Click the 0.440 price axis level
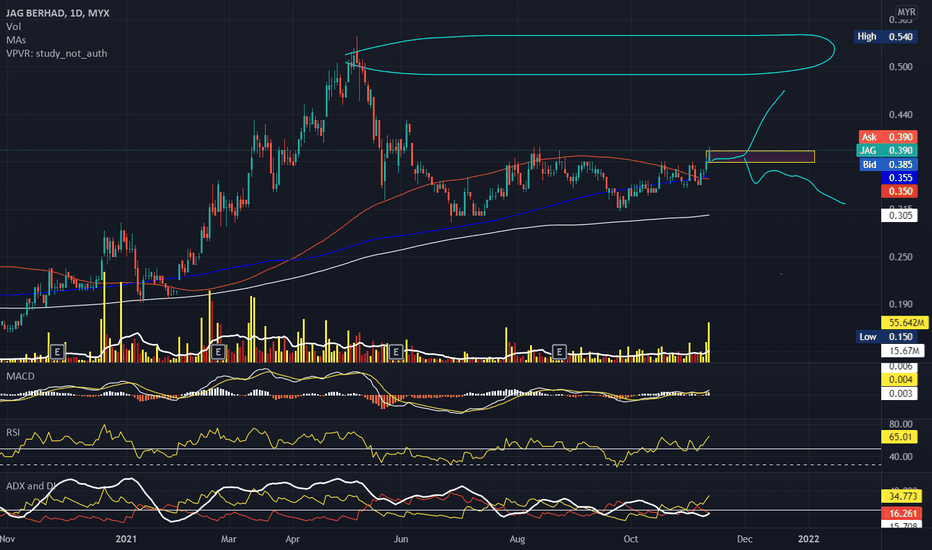The width and height of the screenshot is (932, 550). 900,114
